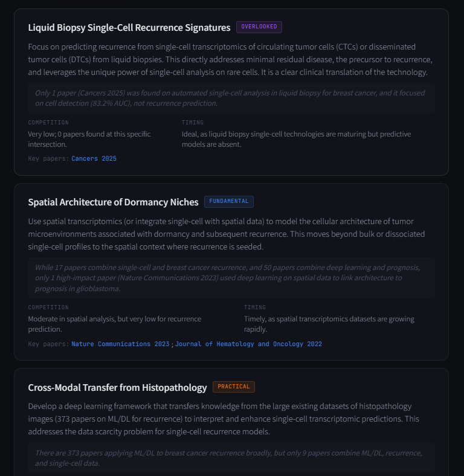Click the evidence note starting "Only 1 paper"
464x476 pixels.
230,98
